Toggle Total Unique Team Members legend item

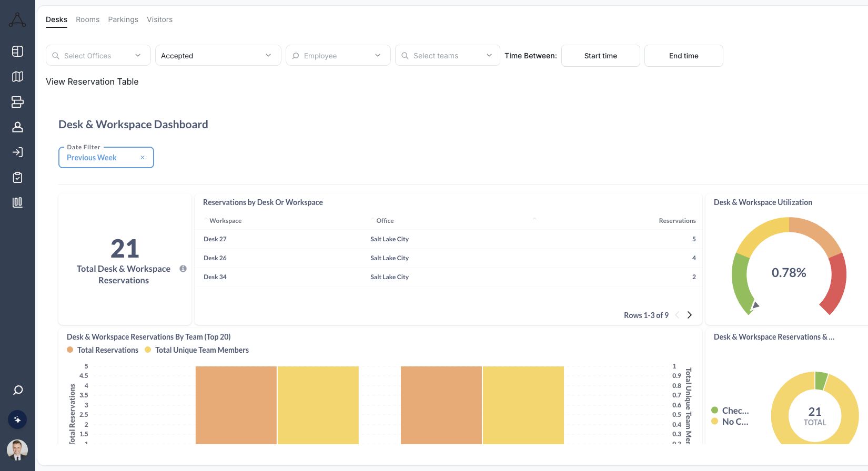click(x=197, y=350)
